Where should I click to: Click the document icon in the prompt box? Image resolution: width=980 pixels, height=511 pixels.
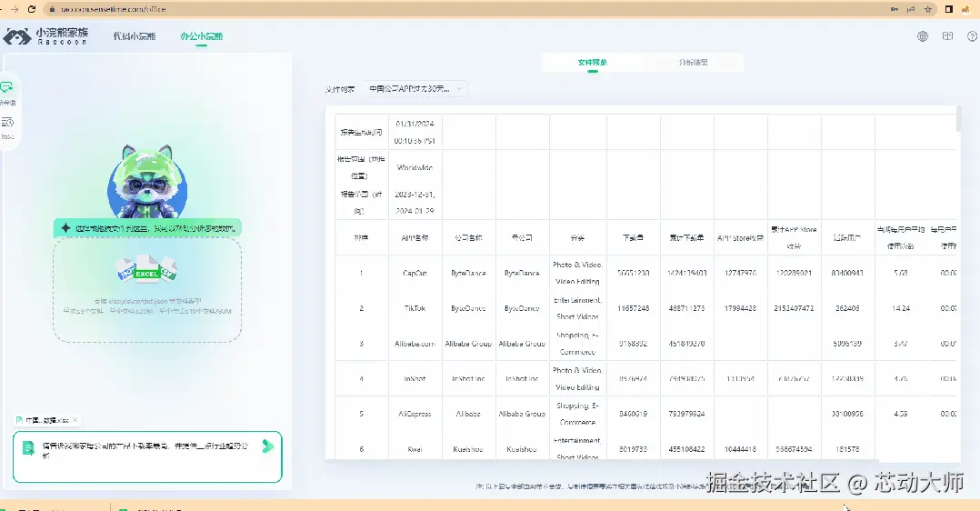(x=28, y=448)
